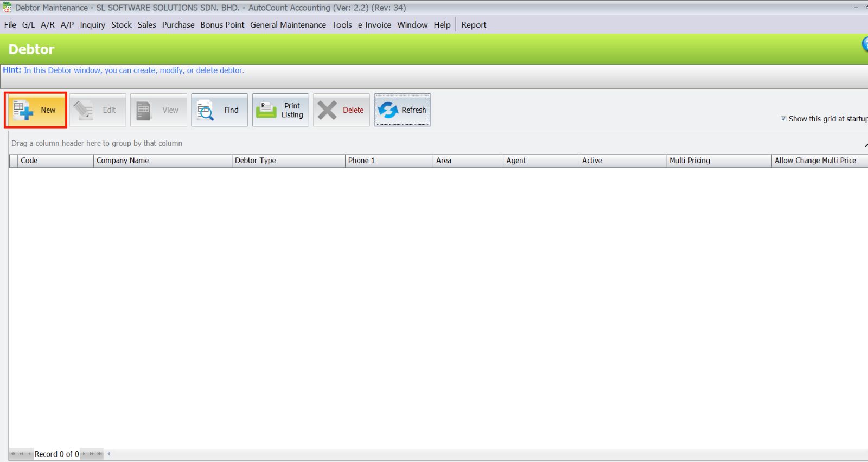This screenshot has height=462, width=868.
Task: Open the Window menu
Action: tap(412, 25)
